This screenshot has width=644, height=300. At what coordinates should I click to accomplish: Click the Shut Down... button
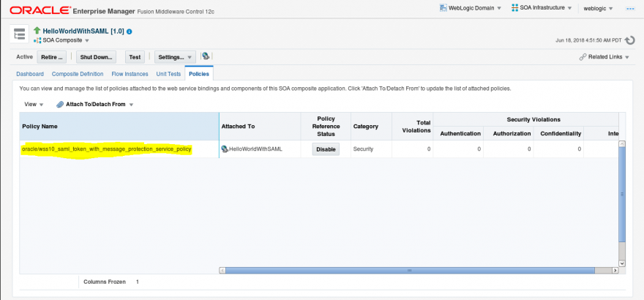tap(96, 57)
